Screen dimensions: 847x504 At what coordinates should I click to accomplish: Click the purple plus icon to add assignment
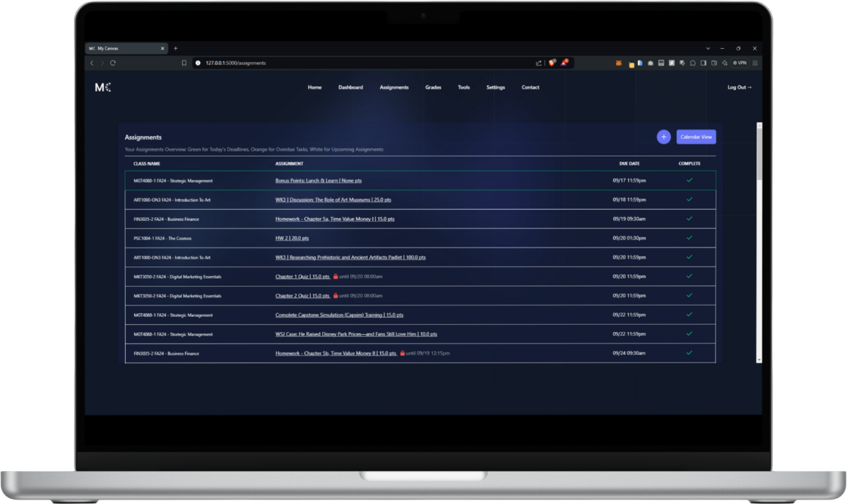tap(664, 136)
